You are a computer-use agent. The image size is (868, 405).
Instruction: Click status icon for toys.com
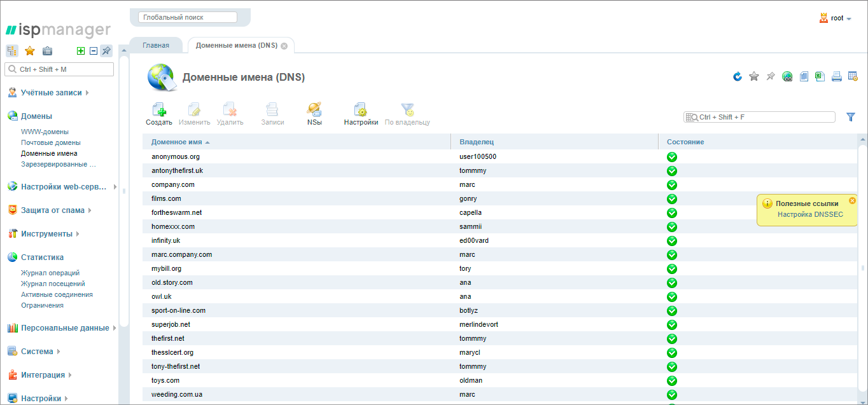click(672, 380)
